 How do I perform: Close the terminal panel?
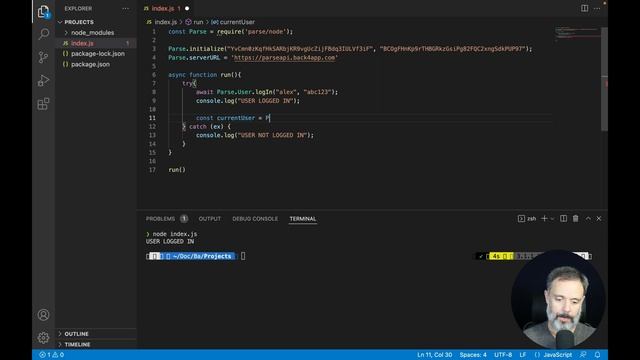coord(599,219)
